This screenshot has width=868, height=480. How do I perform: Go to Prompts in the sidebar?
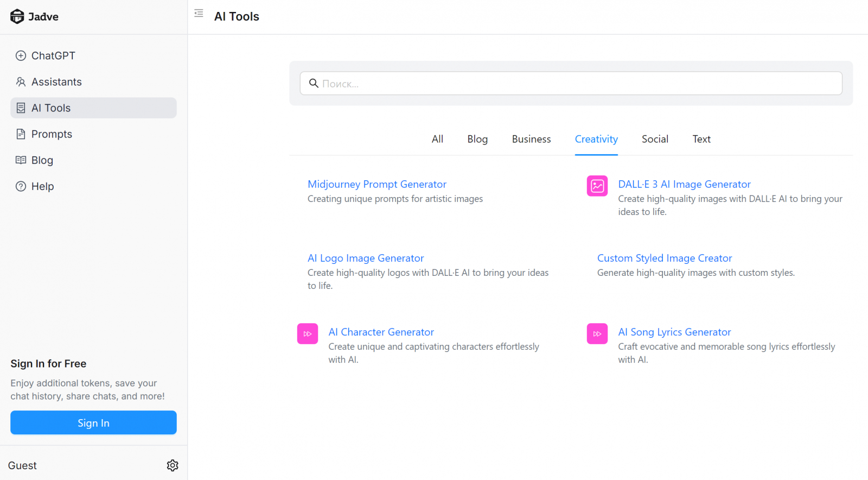[52, 134]
